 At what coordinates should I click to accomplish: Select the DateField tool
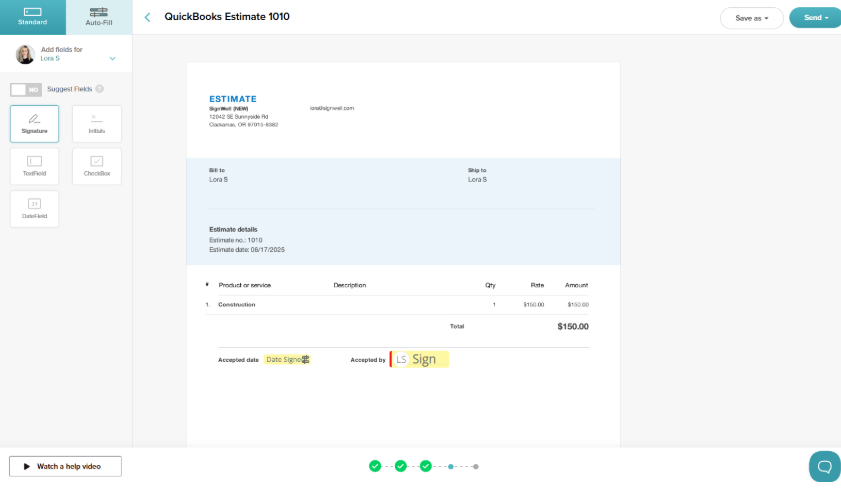(x=34, y=208)
